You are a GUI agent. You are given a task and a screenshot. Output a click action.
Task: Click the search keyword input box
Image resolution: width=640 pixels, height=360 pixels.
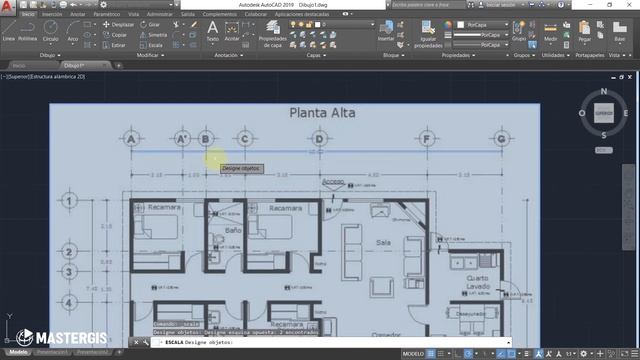pyautogui.click(x=428, y=5)
